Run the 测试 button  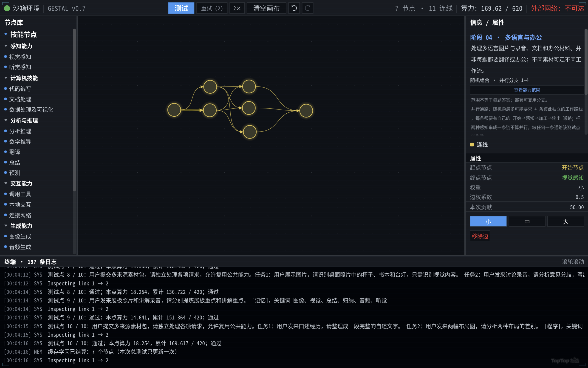[181, 8]
